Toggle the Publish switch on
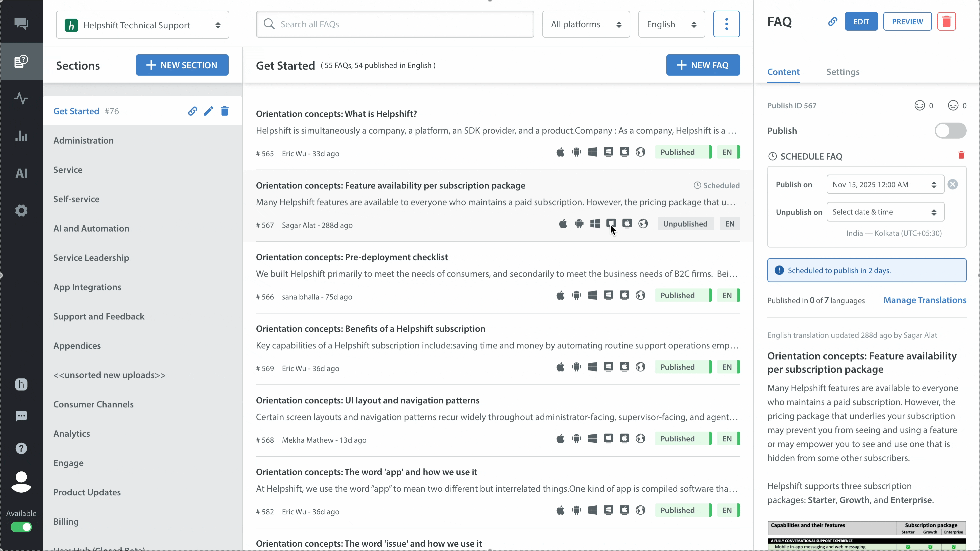980x551 pixels. [950, 131]
